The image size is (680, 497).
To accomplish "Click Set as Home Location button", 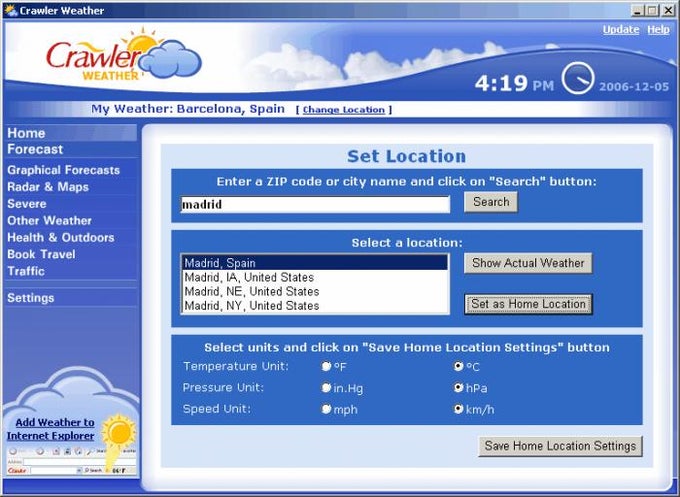I will click(x=528, y=304).
